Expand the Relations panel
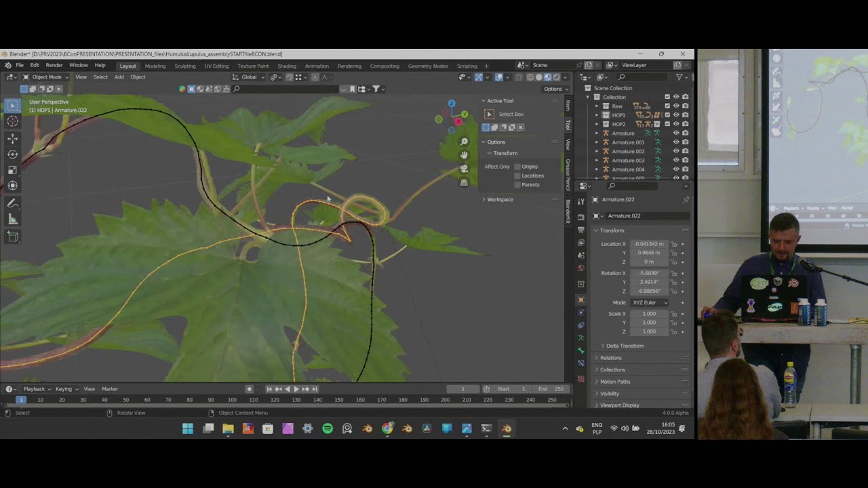Viewport: 868px width, 488px height. [610, 358]
